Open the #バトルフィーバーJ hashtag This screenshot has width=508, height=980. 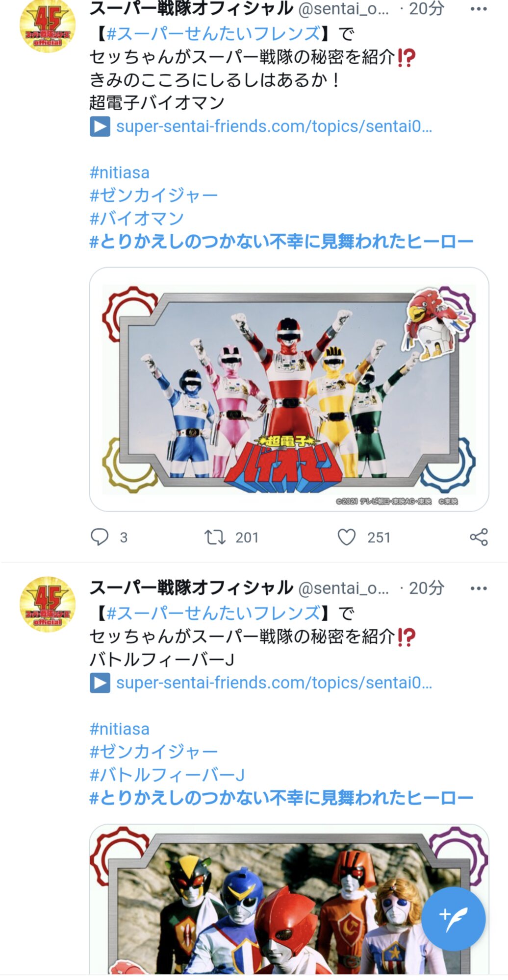167,775
